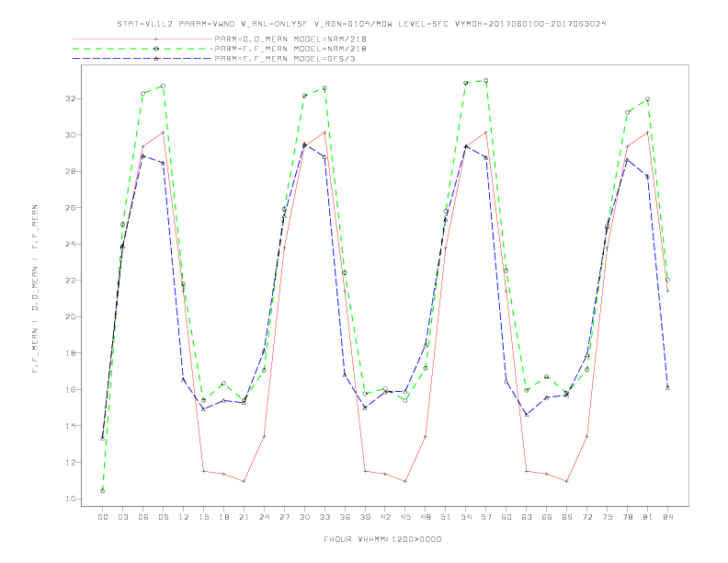Click x-axis forecast hour label 18
This screenshot has width=728, height=563.
click(x=223, y=517)
